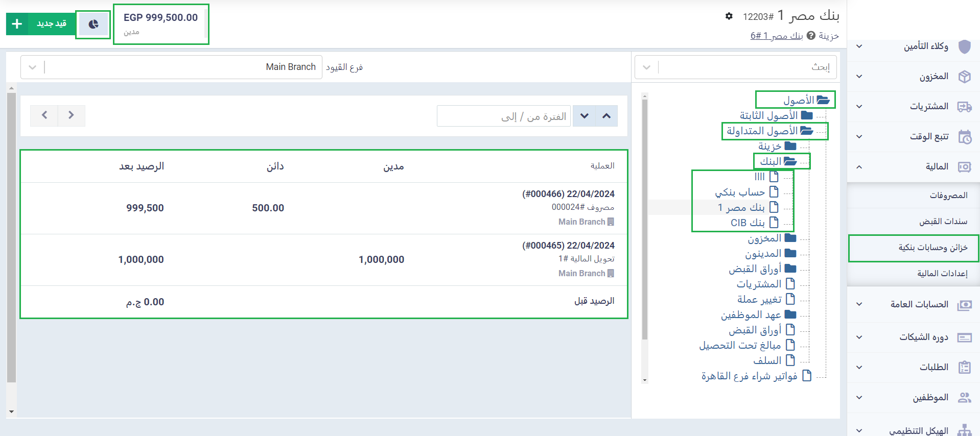980x436 pixels.
Task: Click the الموظفين people icon
Action: (964, 397)
